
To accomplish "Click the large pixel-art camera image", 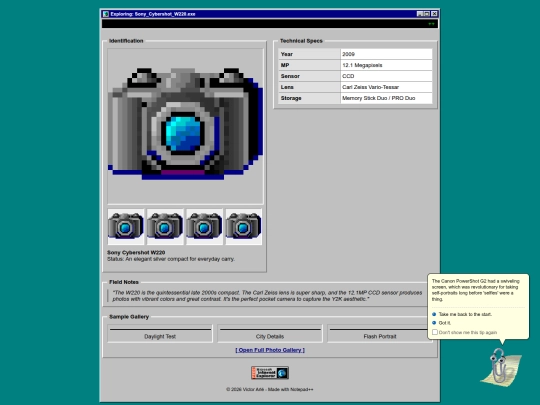I will [x=185, y=126].
